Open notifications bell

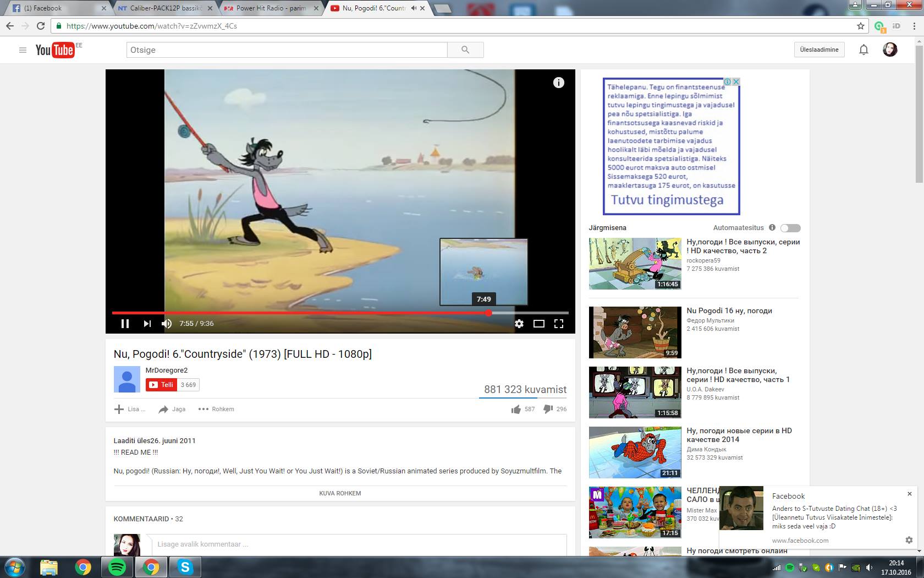click(864, 50)
